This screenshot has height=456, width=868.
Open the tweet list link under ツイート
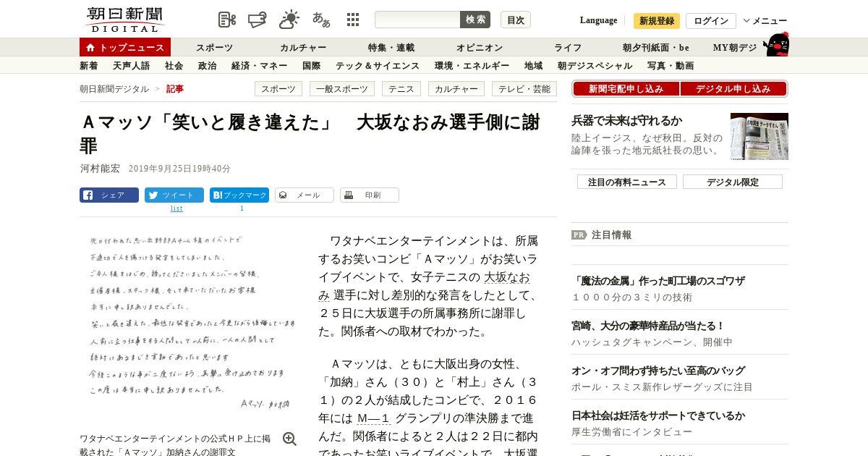176,208
